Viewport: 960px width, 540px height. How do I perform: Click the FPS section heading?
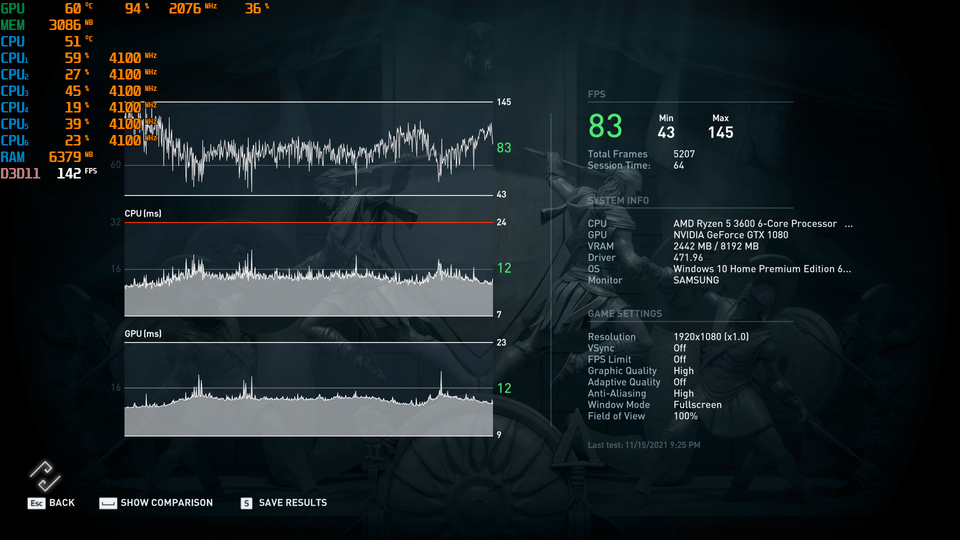coord(596,94)
